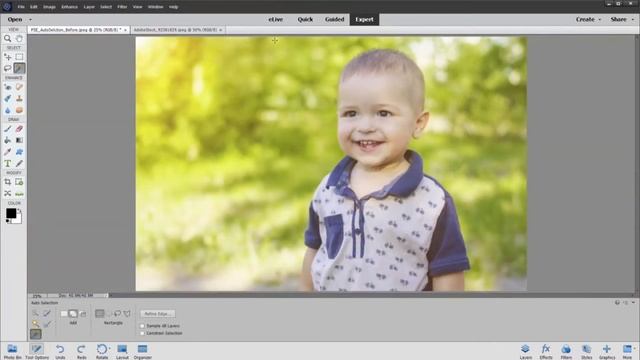Select the Clone Stamp tool
The height and width of the screenshot is (360, 640).
[19, 98]
